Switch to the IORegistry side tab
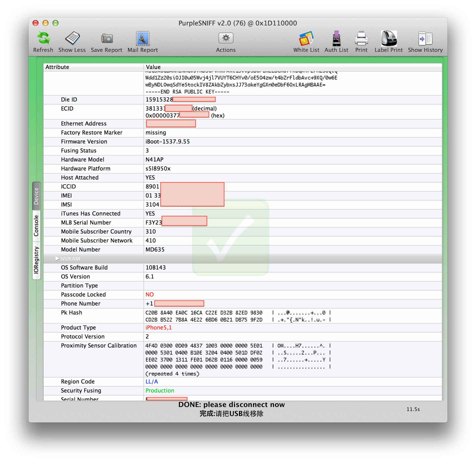 36,260
